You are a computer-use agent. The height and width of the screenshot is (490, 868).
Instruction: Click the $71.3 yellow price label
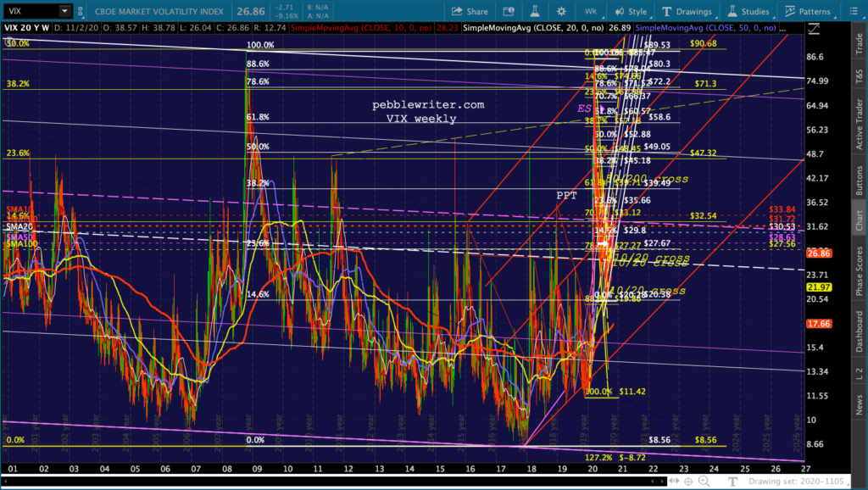(x=706, y=84)
